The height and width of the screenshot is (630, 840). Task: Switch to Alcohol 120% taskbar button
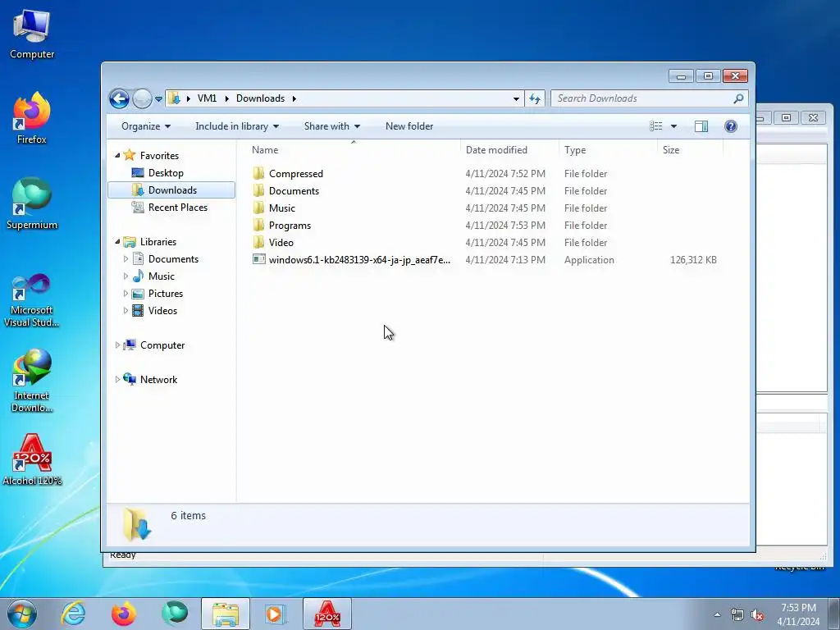click(327, 614)
